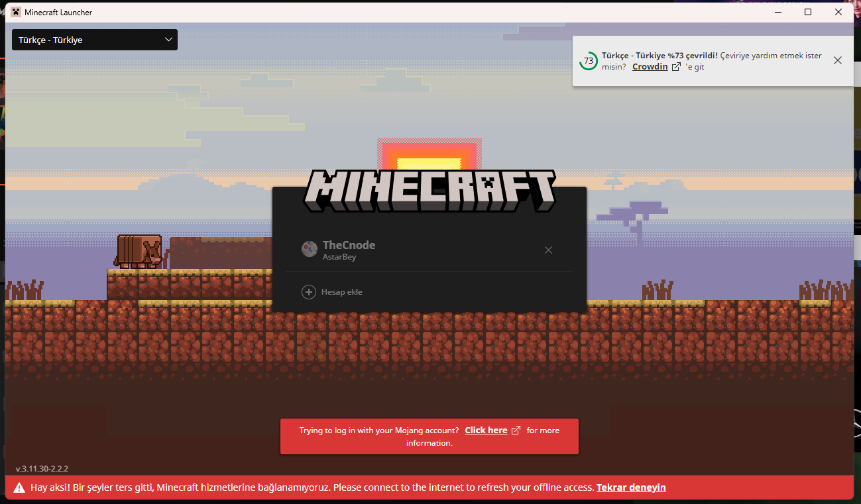Click the warning triangle in the error bar
Viewport: 861px width, 504px height.
pos(19,487)
